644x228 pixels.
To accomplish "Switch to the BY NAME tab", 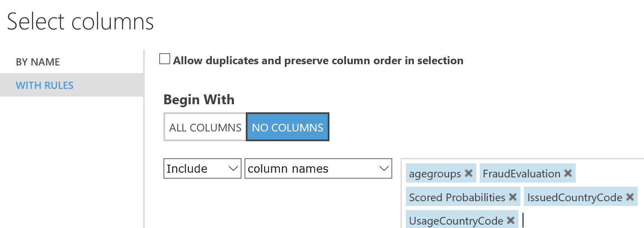I will point(38,62).
